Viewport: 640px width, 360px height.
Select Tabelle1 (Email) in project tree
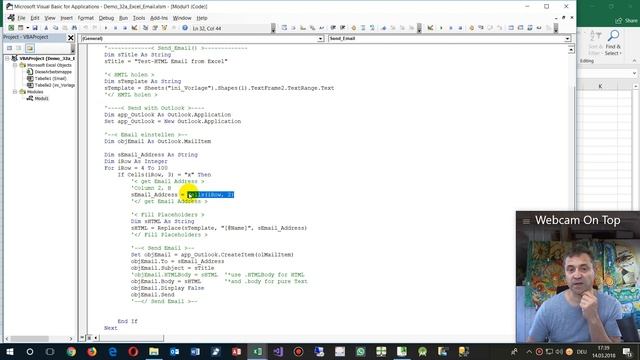(x=51, y=78)
